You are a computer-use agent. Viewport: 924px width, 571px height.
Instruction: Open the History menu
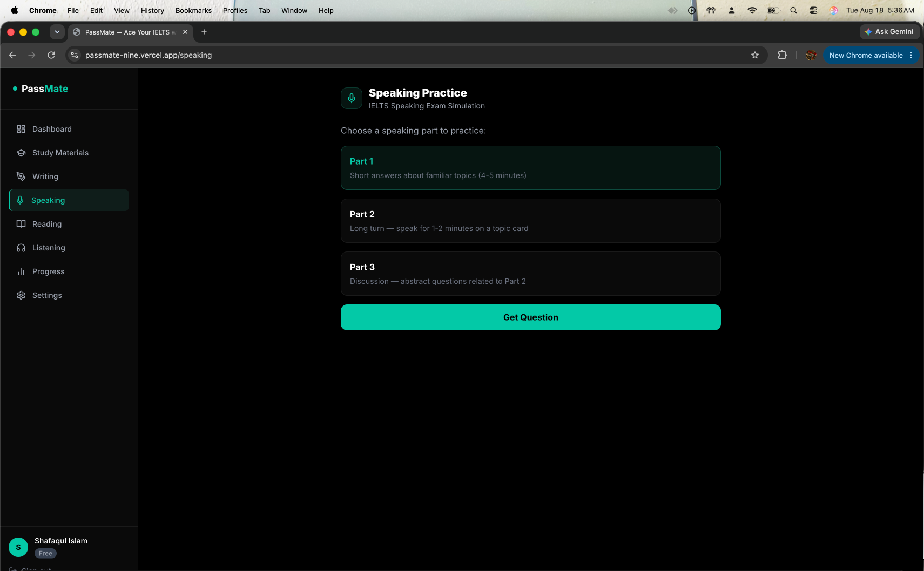click(152, 10)
